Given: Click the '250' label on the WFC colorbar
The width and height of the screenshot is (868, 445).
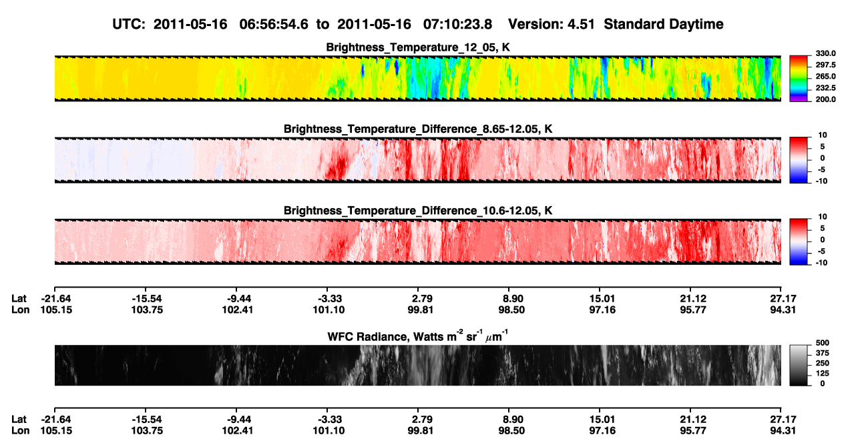Looking at the screenshot, I should (x=823, y=364).
